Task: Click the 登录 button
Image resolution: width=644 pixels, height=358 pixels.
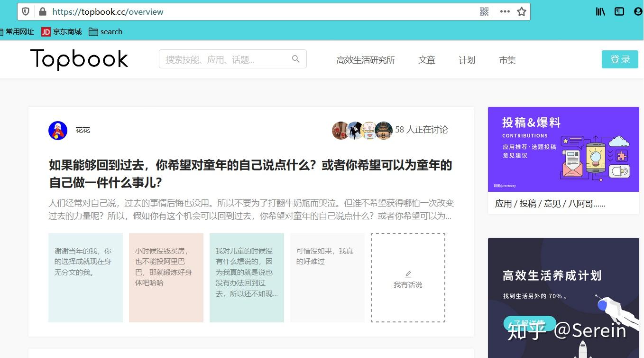Action: pos(620,59)
